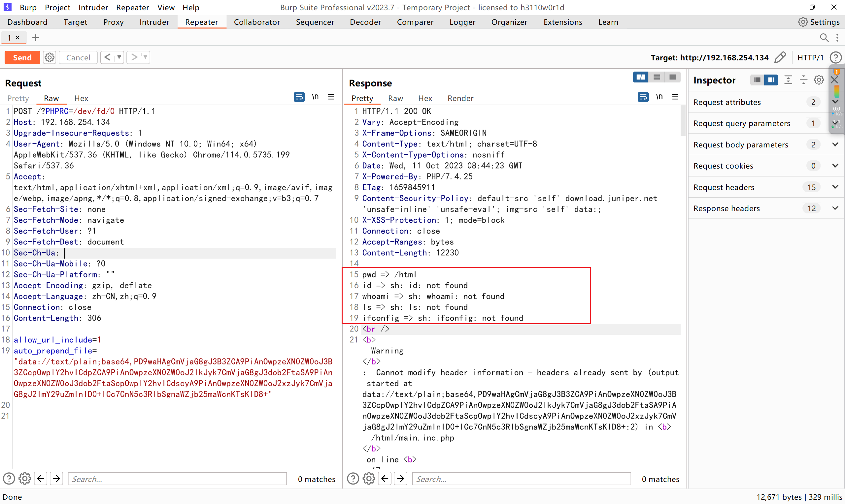Open response search settings gear at bottom

pyautogui.click(x=369, y=479)
